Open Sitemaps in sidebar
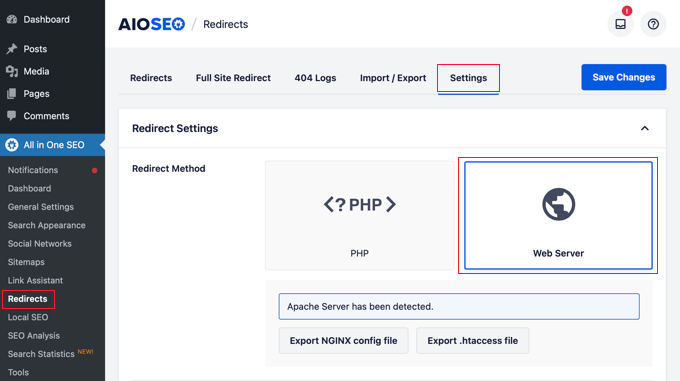This screenshot has width=680, height=381. 26,262
